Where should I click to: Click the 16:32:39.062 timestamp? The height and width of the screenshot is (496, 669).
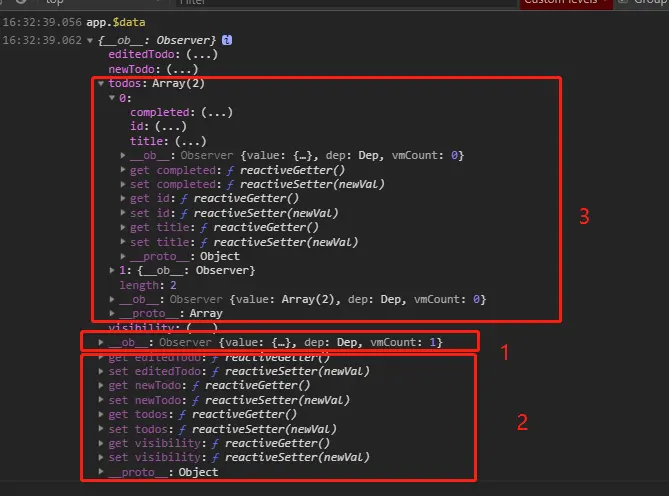[42, 40]
